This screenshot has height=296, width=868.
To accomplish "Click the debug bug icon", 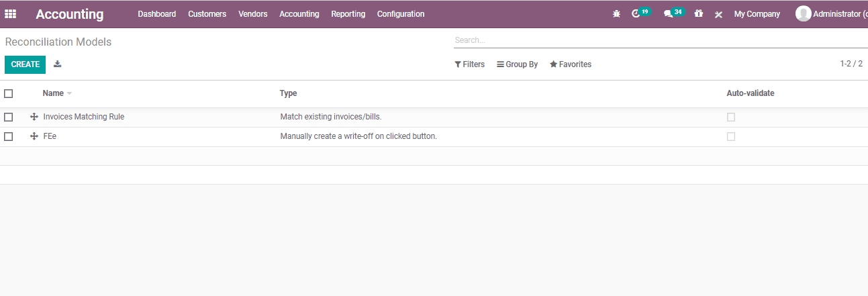I will (616, 14).
